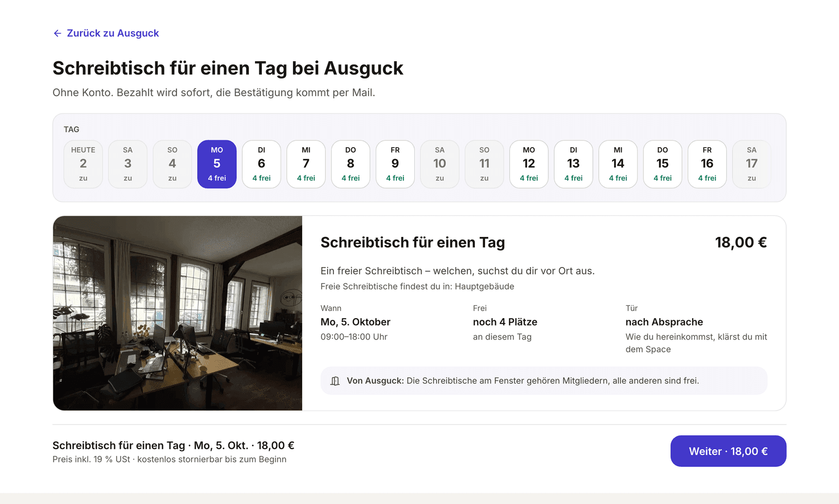This screenshot has height=504, width=839.
Task: Select Sunday 4 in the day picker
Action: click(172, 164)
